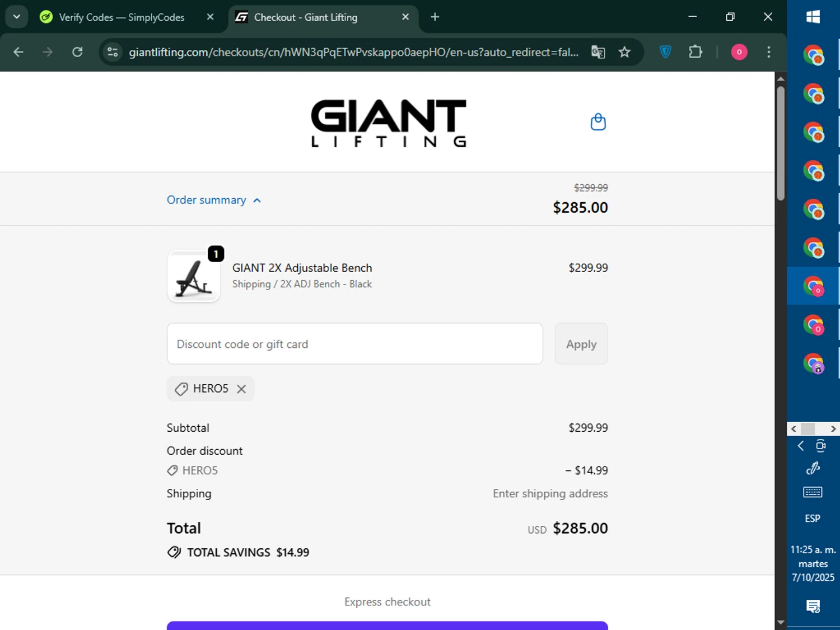The image size is (840, 630).
Task: Switch to the highlighted active Chrome taskbar icon
Action: coord(813,286)
